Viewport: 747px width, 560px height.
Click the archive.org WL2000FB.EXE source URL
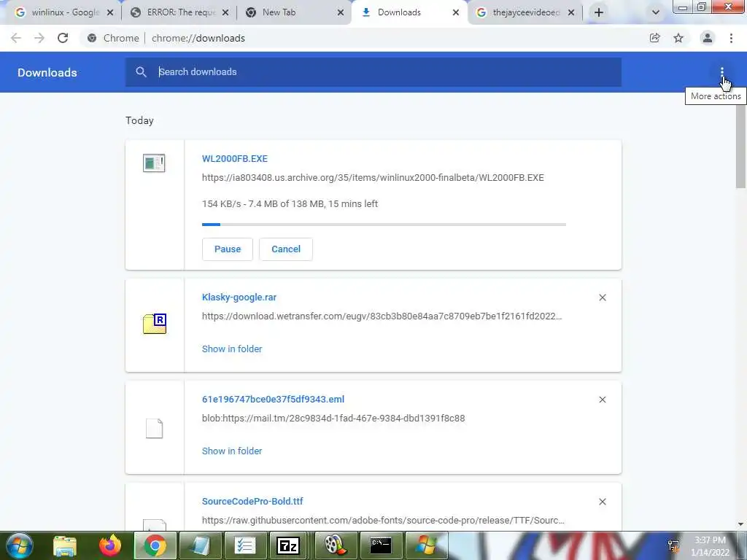tap(373, 178)
